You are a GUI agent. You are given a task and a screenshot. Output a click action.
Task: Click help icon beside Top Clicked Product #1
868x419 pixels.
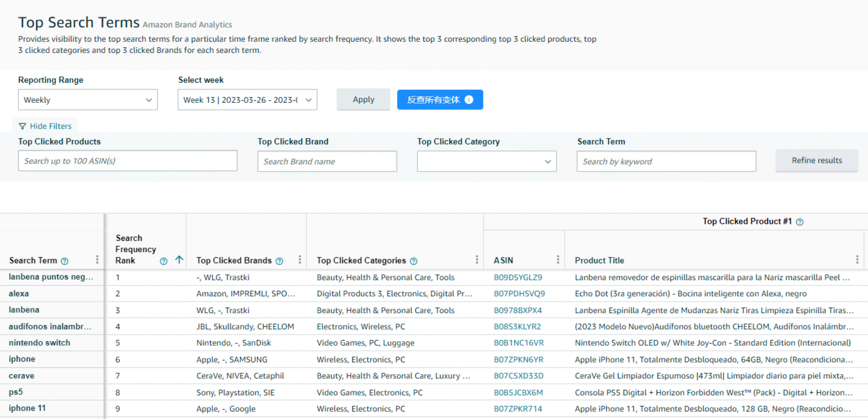pos(800,222)
